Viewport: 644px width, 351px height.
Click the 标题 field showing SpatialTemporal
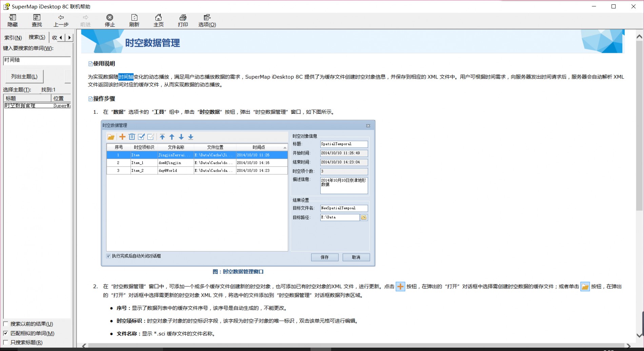coord(344,144)
